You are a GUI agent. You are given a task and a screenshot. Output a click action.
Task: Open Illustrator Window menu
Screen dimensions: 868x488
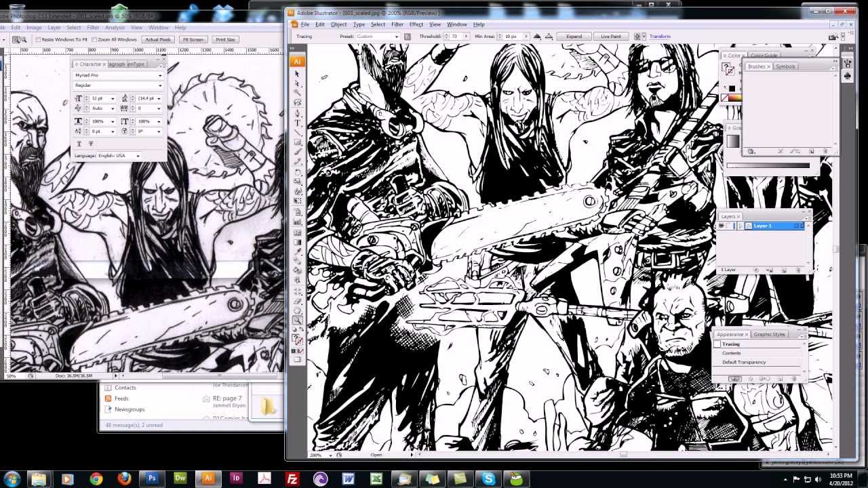[457, 24]
